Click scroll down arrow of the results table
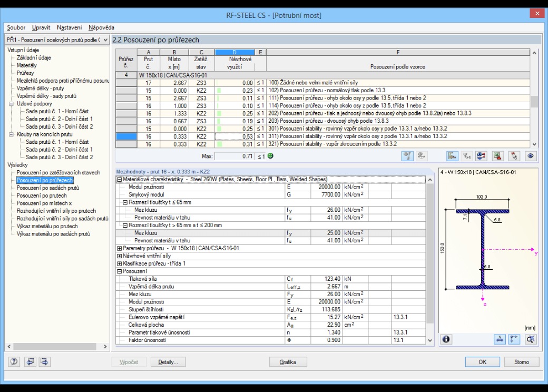 (534, 144)
